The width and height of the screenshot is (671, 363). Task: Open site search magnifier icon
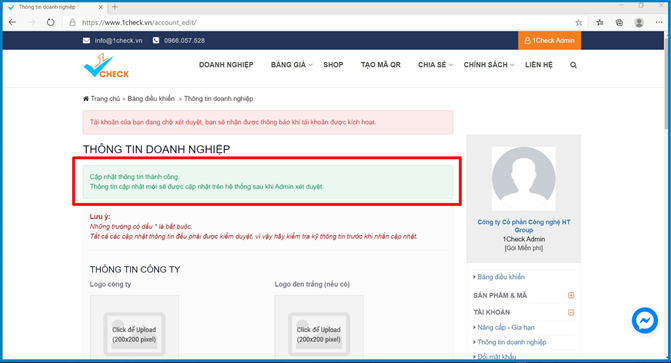point(573,65)
